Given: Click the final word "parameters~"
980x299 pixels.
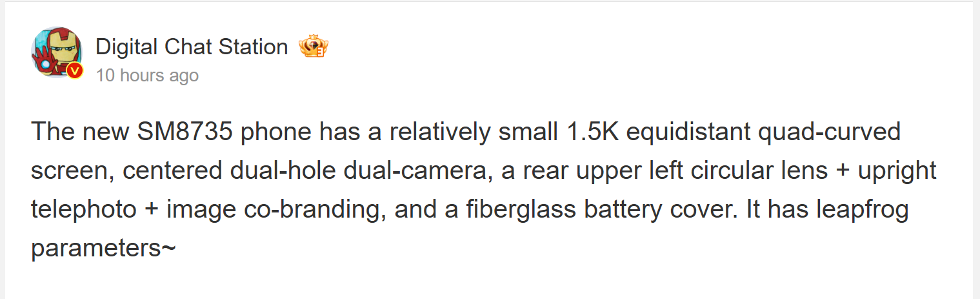Looking at the screenshot, I should (x=103, y=249).
